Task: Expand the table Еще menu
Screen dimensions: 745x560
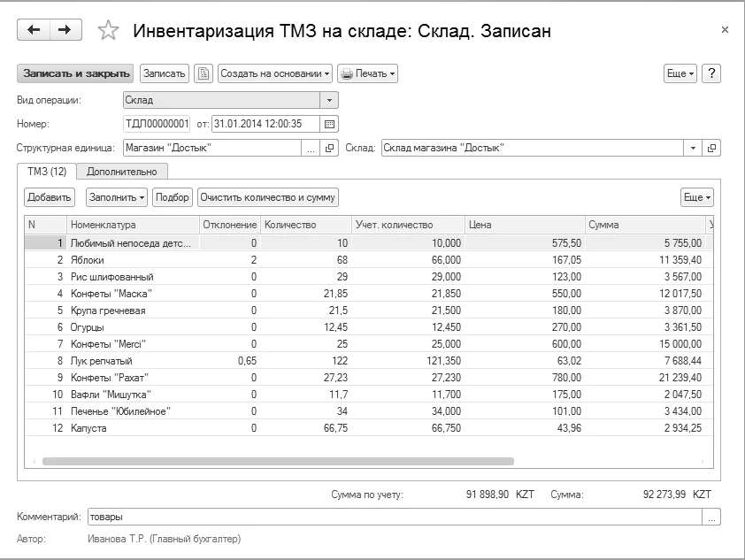Action: (x=697, y=197)
